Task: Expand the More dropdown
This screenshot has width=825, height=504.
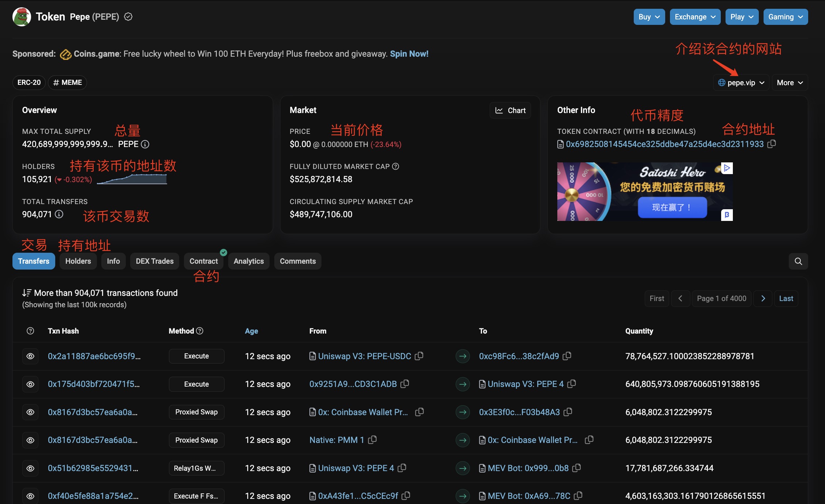Action: (790, 83)
